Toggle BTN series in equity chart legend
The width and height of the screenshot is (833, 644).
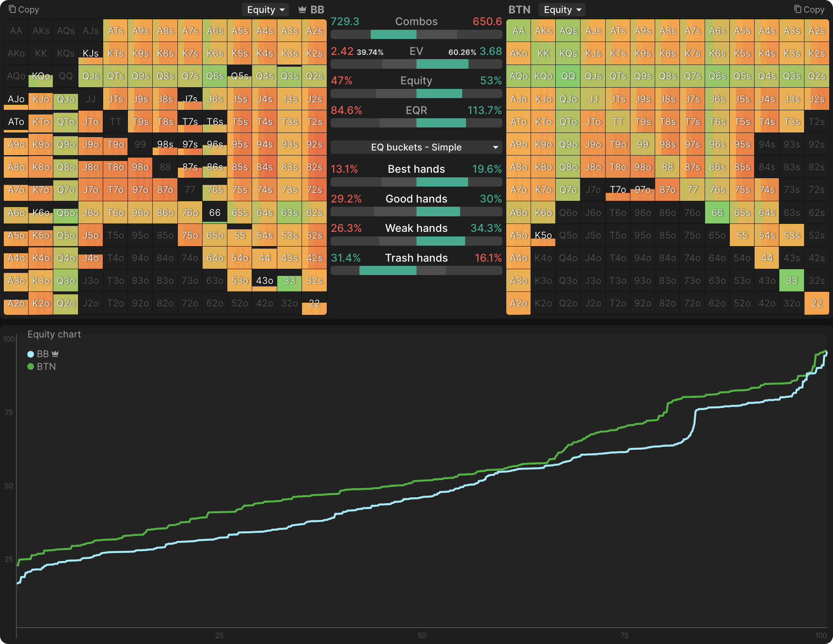46,366
